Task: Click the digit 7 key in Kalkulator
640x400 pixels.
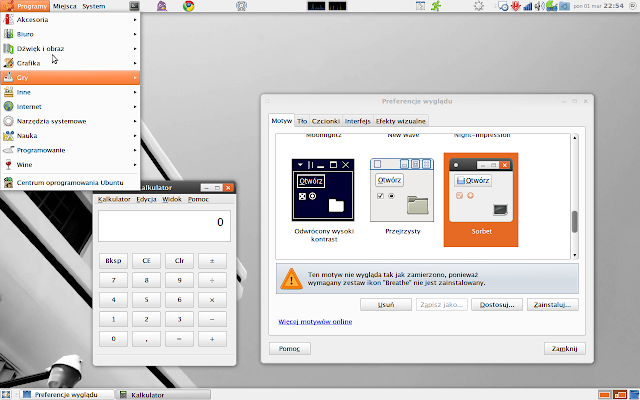Action: 113,280
